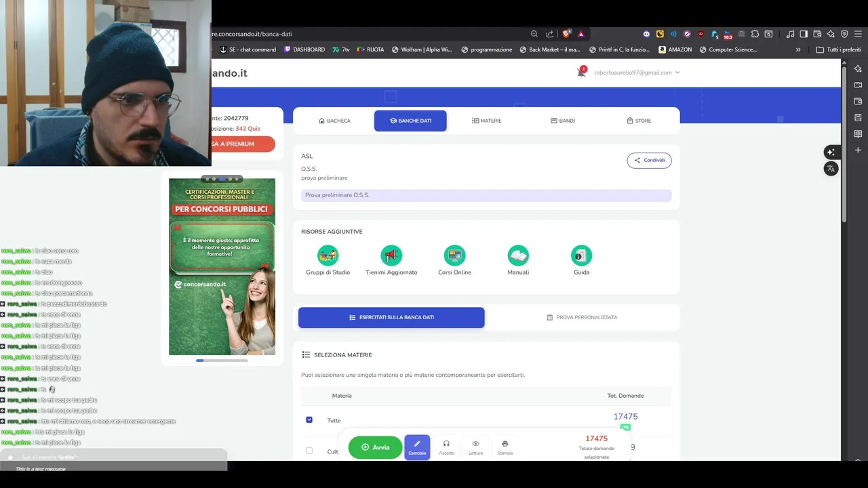The width and height of the screenshot is (868, 488).
Task: Open the 7tv bookmark
Action: [x=341, y=49]
